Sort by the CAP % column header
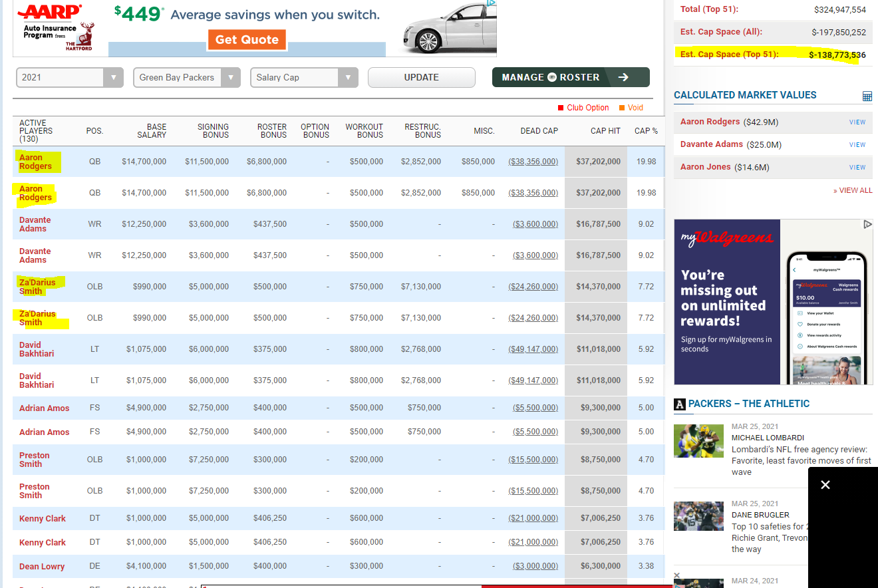 tap(646, 131)
